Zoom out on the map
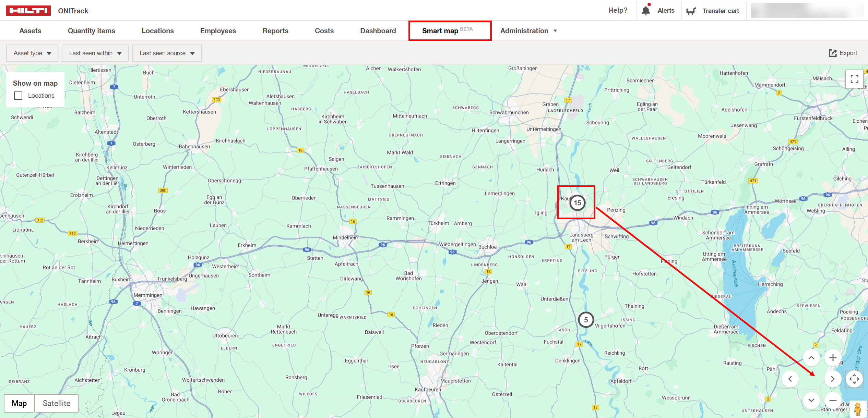 click(x=832, y=400)
